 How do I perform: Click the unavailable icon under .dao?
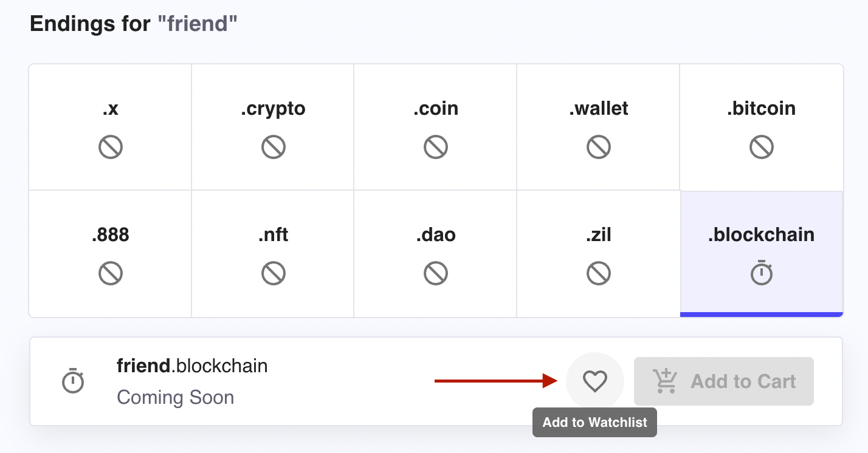[435, 273]
